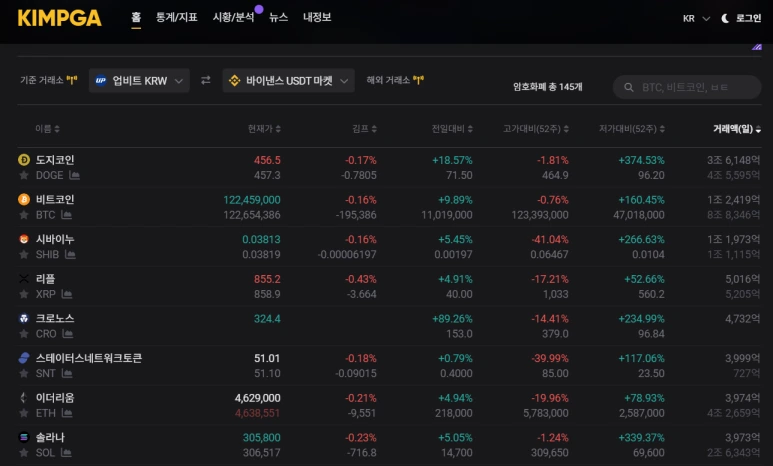Viewport: 773px width, 466px height.
Task: Favorite XRP with the star
Action: [x=24, y=294]
